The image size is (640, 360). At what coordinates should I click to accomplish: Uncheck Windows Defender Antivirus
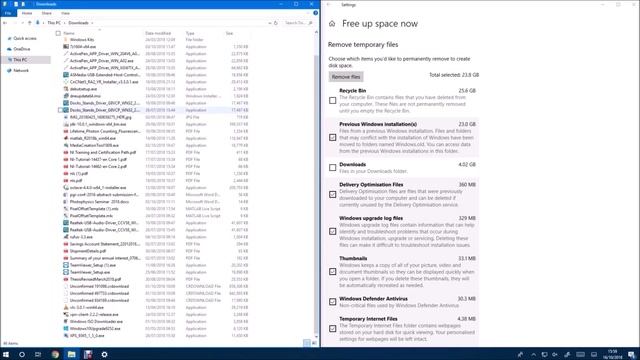333,302
